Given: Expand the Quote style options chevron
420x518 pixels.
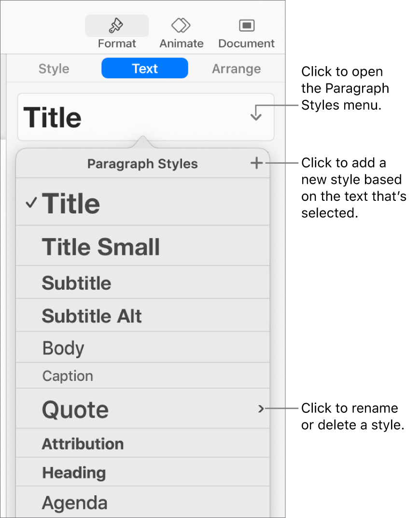Looking at the screenshot, I should pos(261,409).
